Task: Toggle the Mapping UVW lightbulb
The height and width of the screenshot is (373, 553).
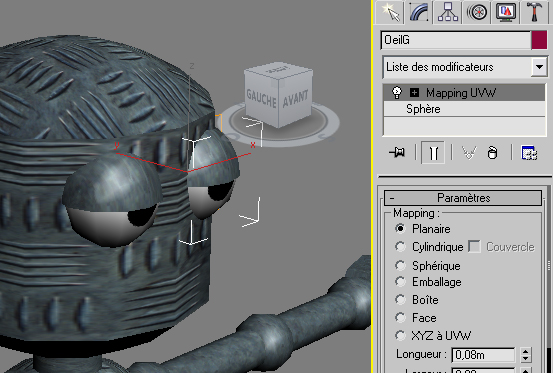Action: pos(397,93)
